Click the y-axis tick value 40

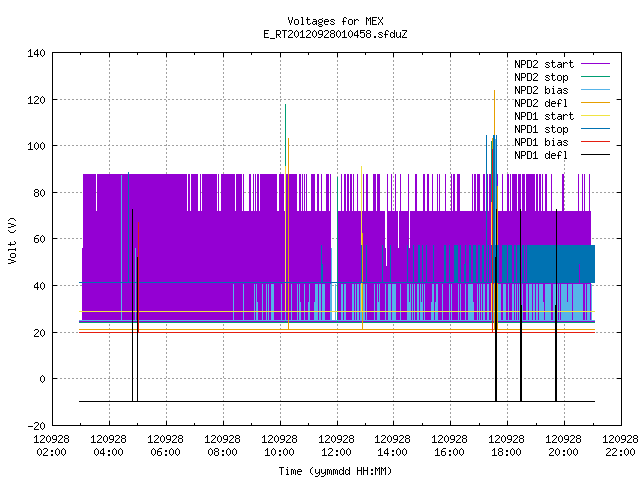coord(39,286)
